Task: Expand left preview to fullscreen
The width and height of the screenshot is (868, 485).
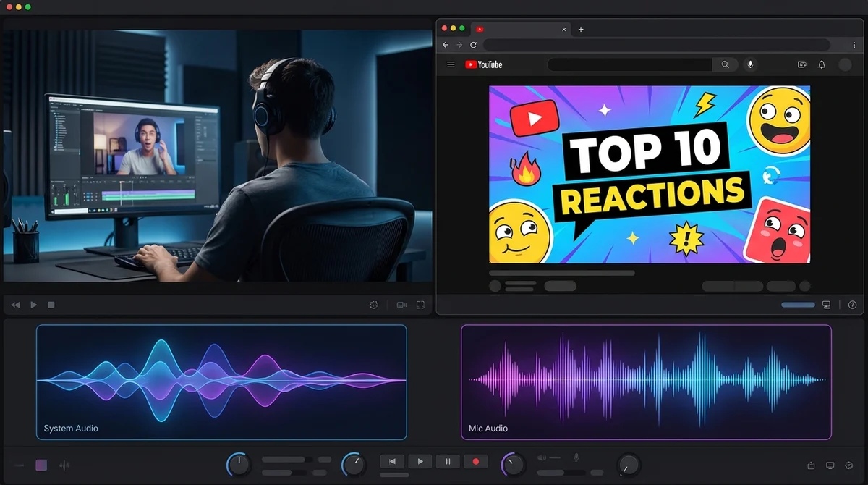Action: pos(420,305)
